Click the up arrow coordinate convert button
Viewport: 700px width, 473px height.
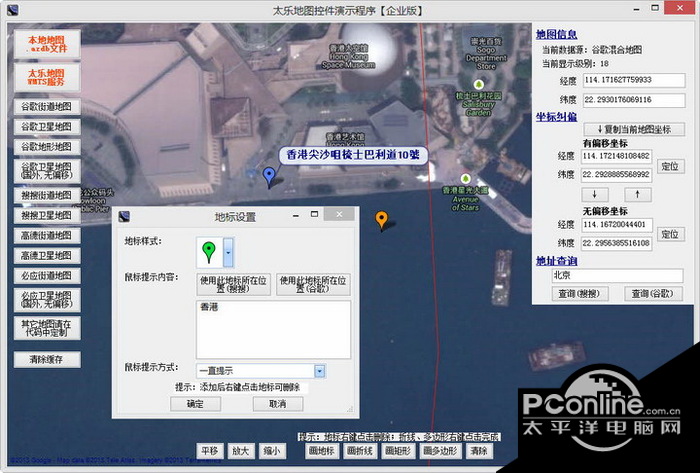click(x=637, y=195)
